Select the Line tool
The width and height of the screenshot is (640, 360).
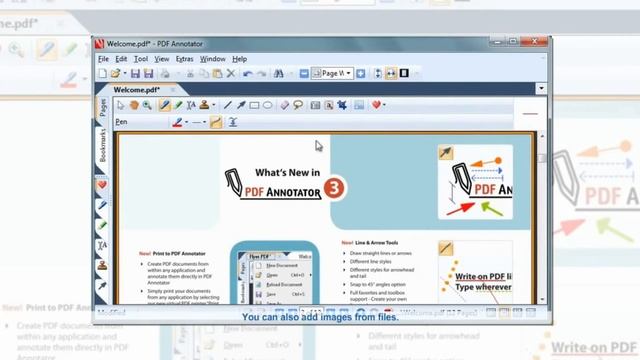(x=228, y=105)
